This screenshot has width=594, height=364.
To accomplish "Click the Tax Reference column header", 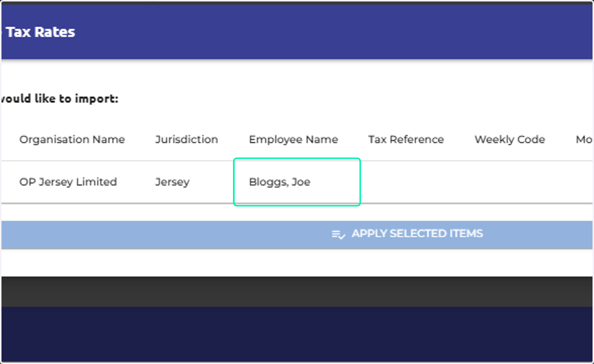I will point(406,140).
